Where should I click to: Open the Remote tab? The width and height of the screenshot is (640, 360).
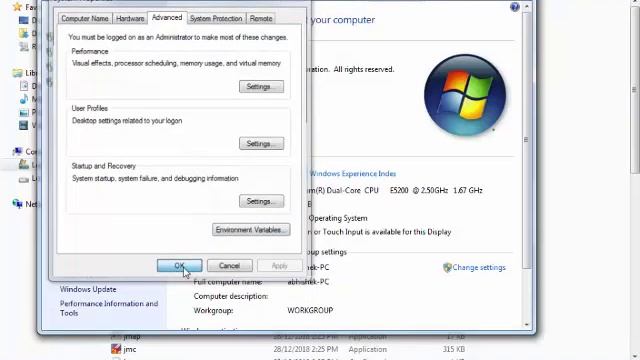261,18
